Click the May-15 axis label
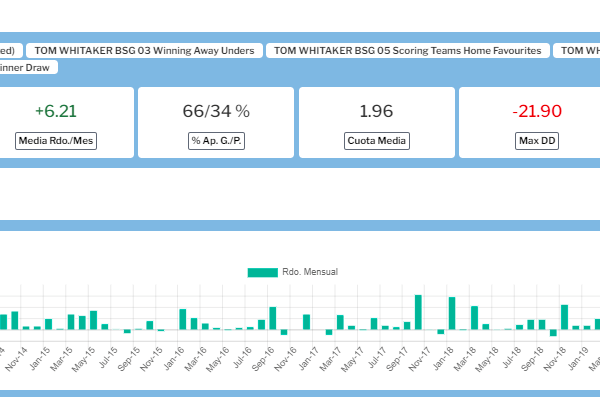600x408 pixels. [x=83, y=360]
